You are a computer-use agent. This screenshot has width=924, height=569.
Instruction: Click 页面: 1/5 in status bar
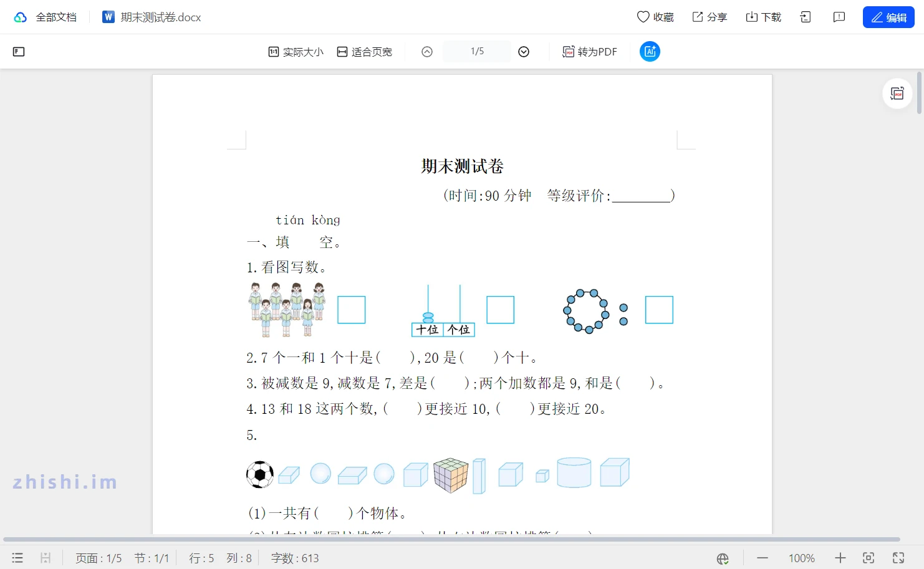[x=99, y=558]
